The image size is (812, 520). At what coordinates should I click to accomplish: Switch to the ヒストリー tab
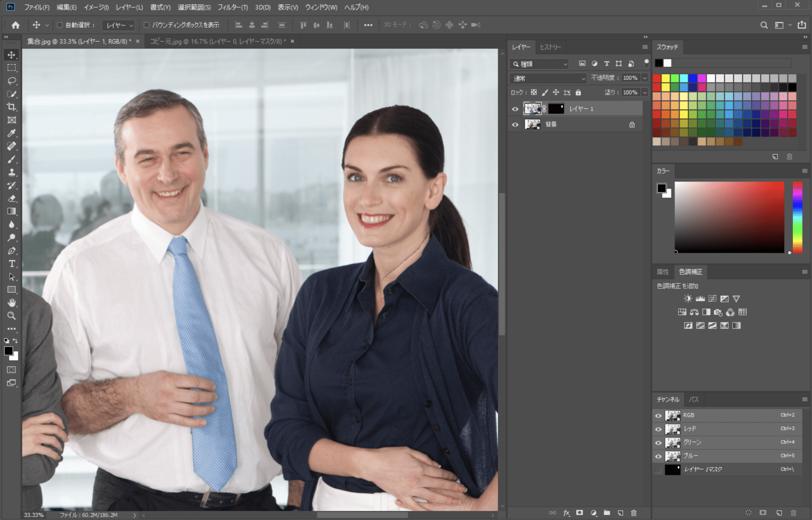[550, 47]
